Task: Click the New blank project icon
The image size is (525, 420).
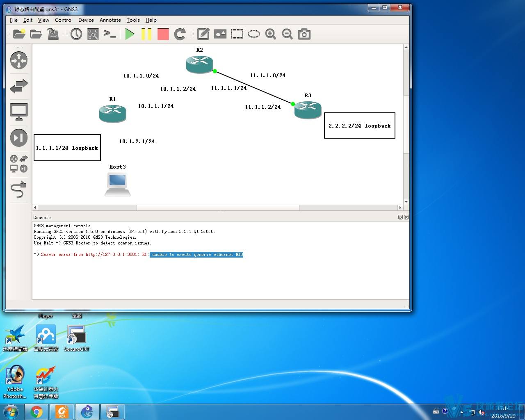Action: pyautogui.click(x=19, y=34)
